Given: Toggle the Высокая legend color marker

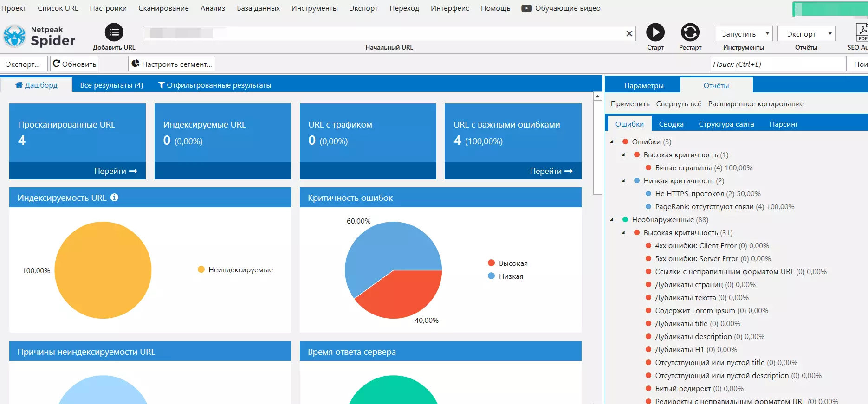Looking at the screenshot, I should [491, 263].
